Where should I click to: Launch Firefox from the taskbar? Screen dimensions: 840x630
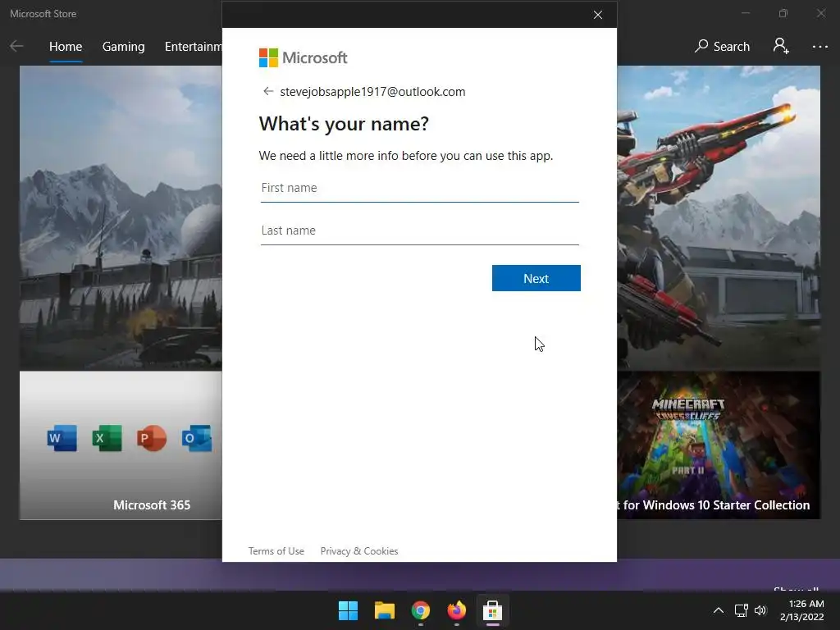click(456, 610)
